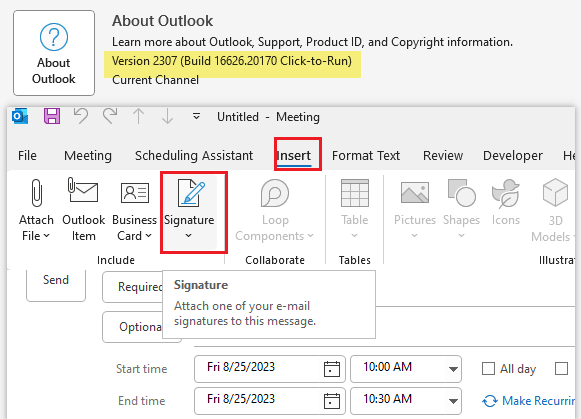Click the Untitled - Meeting title
This screenshot has width=581, height=419.
point(268,117)
